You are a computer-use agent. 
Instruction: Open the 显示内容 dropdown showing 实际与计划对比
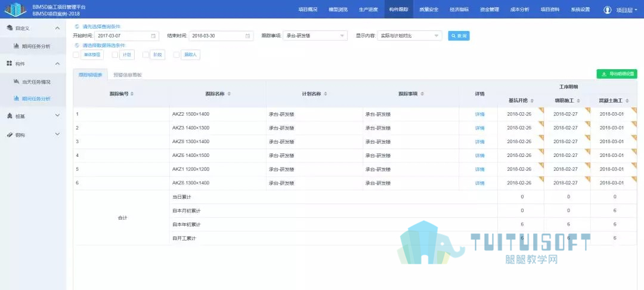[410, 36]
